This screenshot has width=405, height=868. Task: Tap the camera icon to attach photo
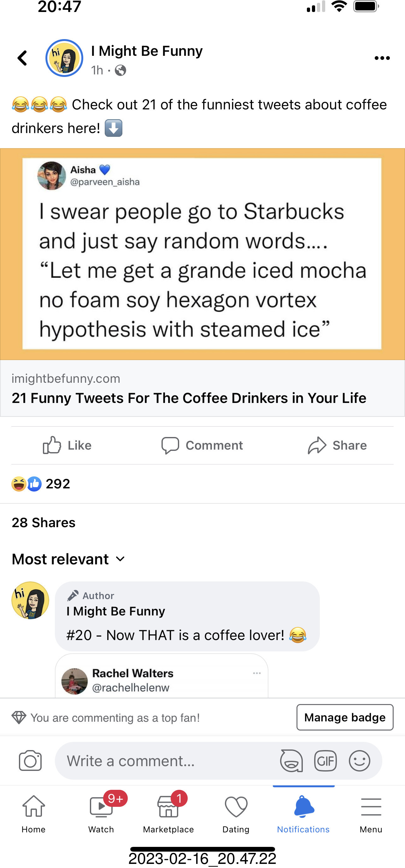pyautogui.click(x=30, y=760)
